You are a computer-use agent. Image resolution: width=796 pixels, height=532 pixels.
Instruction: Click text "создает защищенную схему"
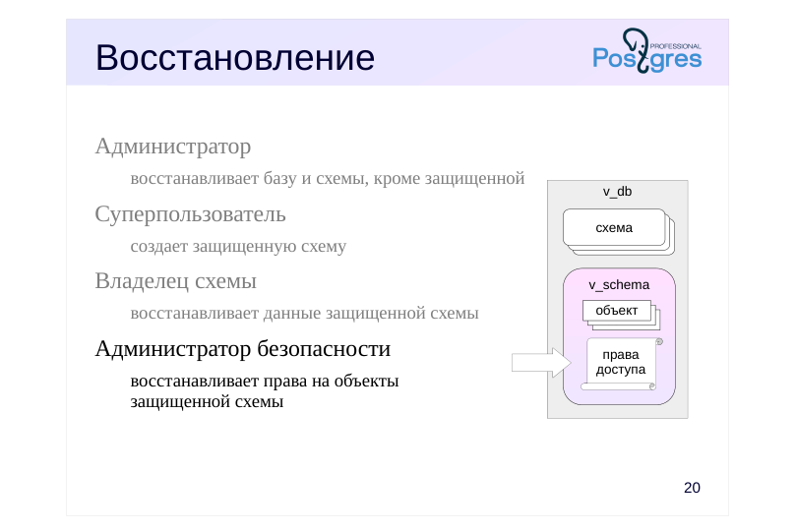coord(238,247)
